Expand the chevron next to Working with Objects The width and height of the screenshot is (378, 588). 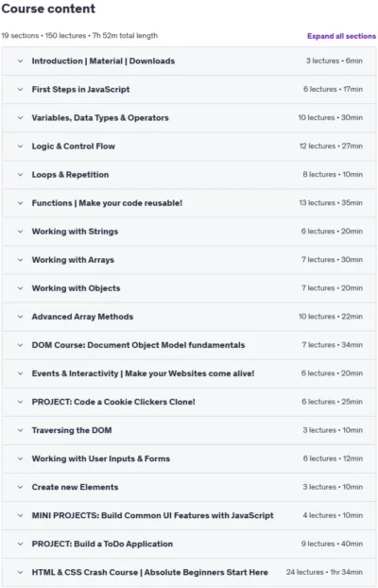click(20, 288)
